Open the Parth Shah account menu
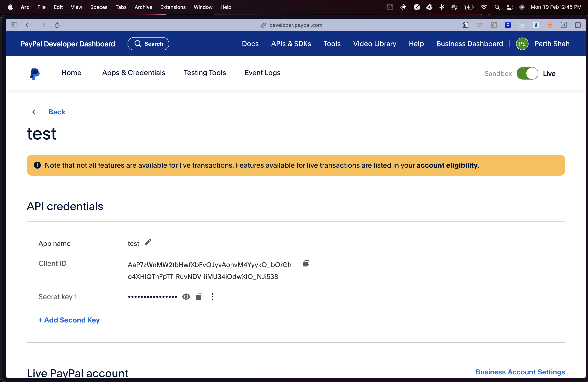The height and width of the screenshot is (382, 588). [552, 44]
